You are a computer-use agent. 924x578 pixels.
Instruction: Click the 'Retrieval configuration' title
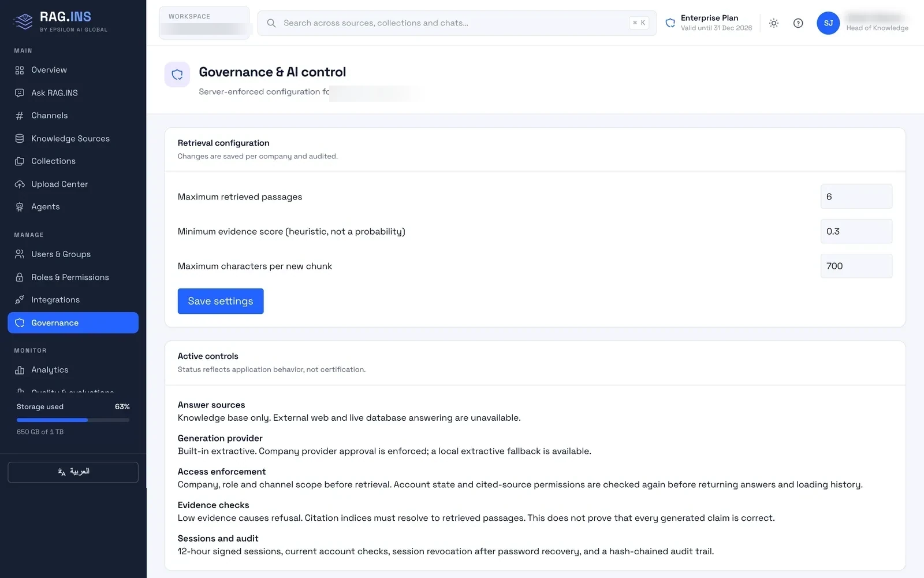pos(223,143)
